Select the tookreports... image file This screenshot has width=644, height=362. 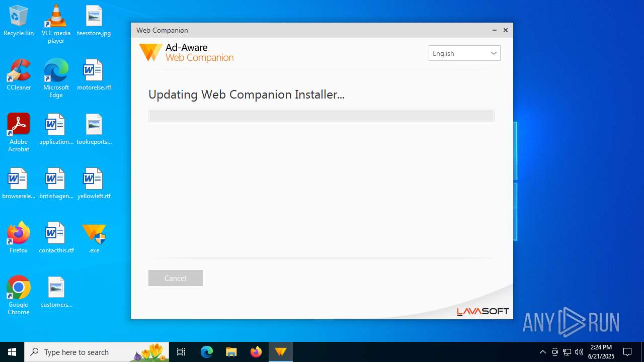click(x=94, y=129)
